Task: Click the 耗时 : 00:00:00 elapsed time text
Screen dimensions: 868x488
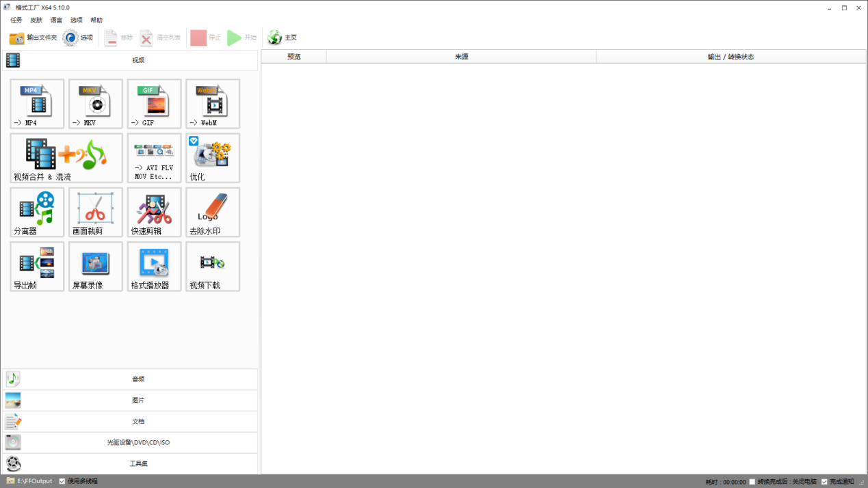Action: [726, 482]
